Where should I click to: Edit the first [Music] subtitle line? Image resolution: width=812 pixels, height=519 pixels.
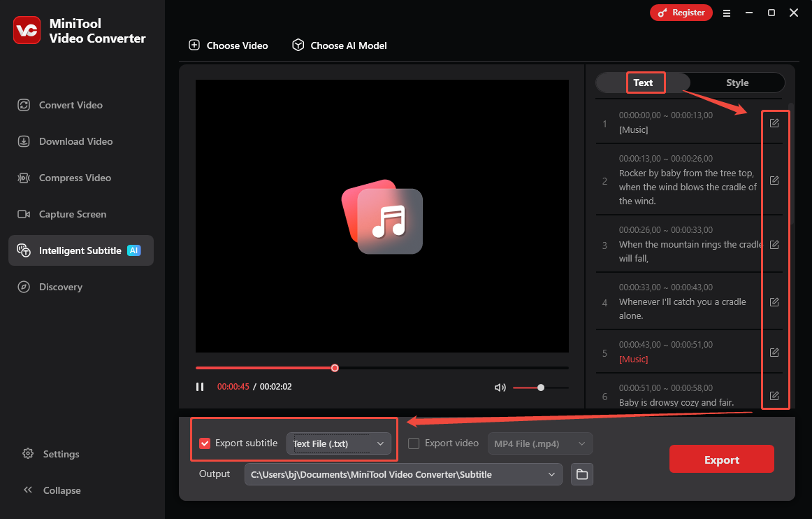(774, 122)
